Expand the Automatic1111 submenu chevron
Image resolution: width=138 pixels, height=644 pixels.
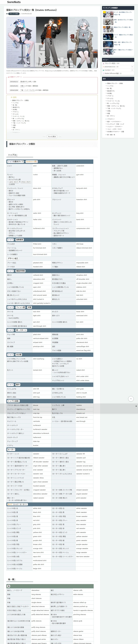132,67
